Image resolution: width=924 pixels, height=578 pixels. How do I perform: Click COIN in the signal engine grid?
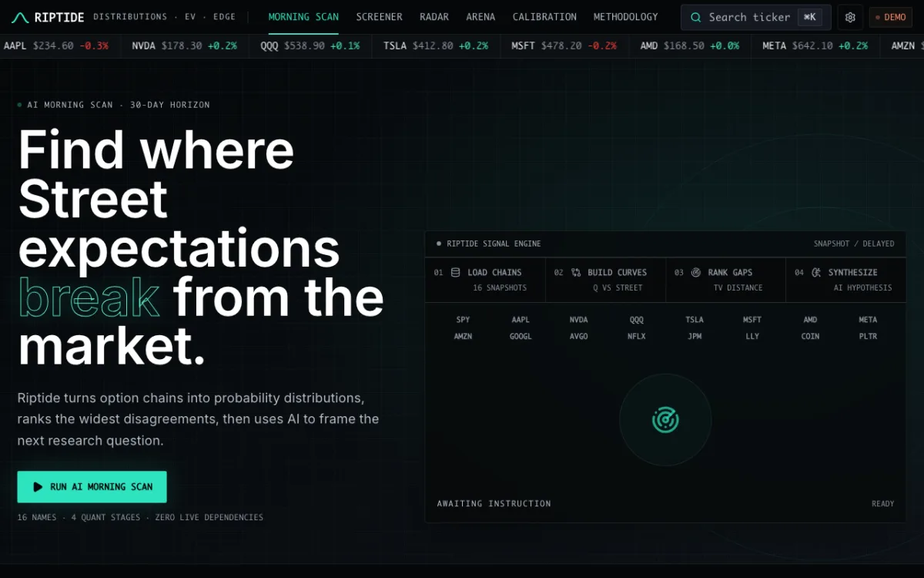(810, 337)
